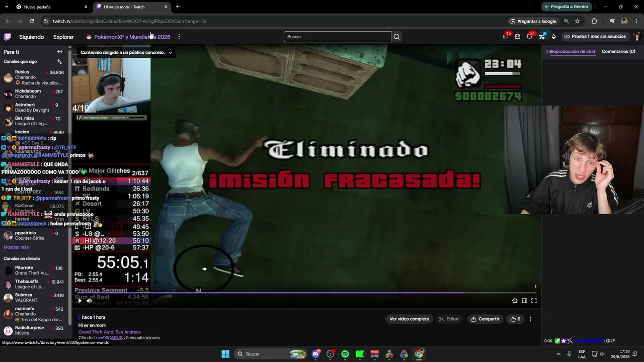The width and height of the screenshot is (644, 362).
Task: Expand followed channels with Mostrar más
Action: pos(16,247)
